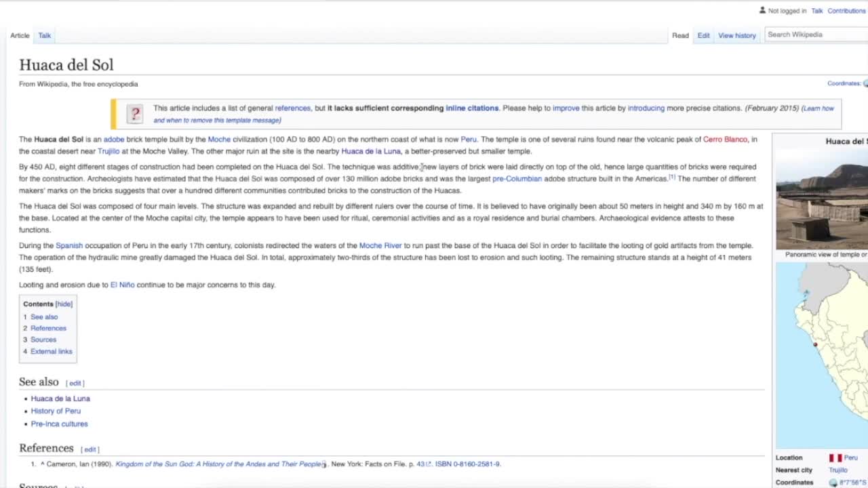Follow the references link in notice

point(292,108)
